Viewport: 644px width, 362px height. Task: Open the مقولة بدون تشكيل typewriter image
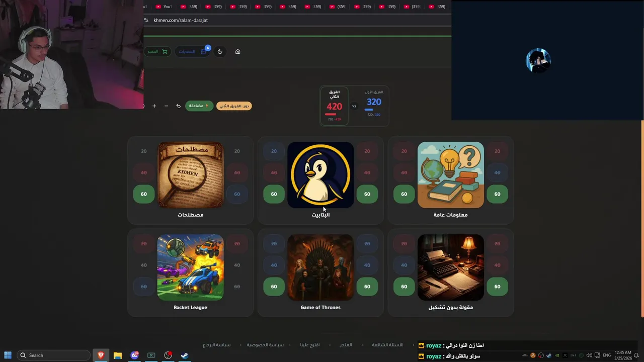coord(450,267)
